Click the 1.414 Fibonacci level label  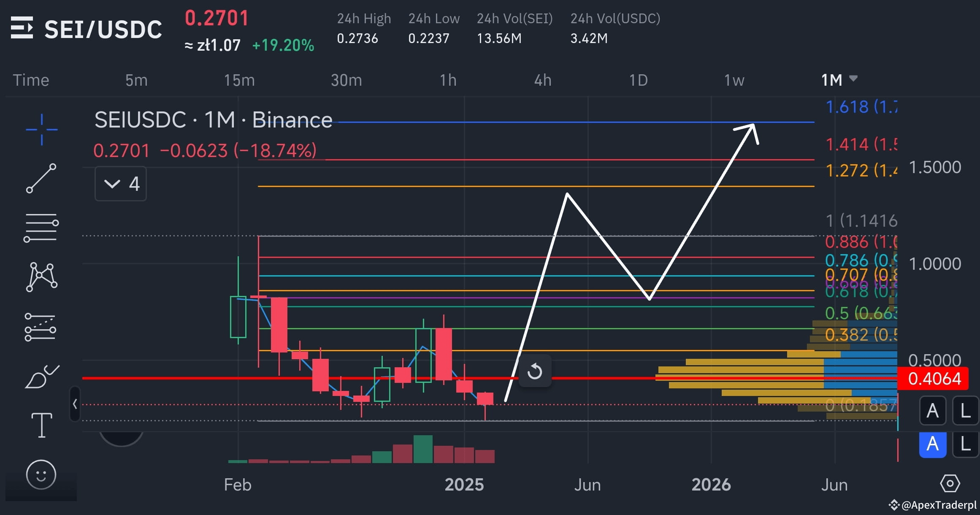[861, 144]
